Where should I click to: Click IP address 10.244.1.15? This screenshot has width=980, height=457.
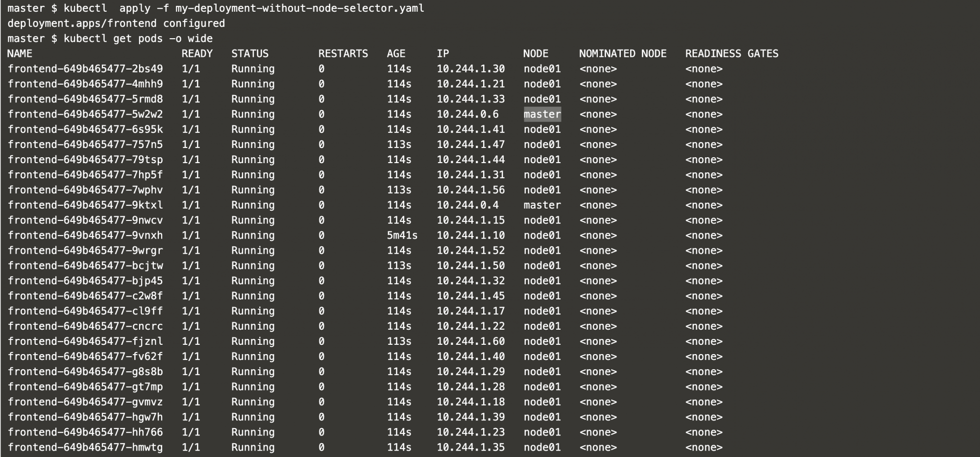tap(471, 220)
